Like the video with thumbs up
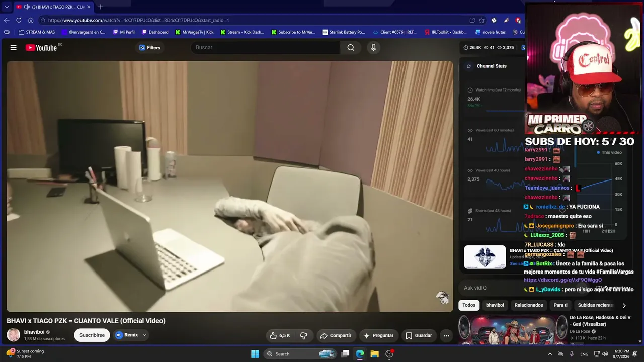 (x=279, y=335)
